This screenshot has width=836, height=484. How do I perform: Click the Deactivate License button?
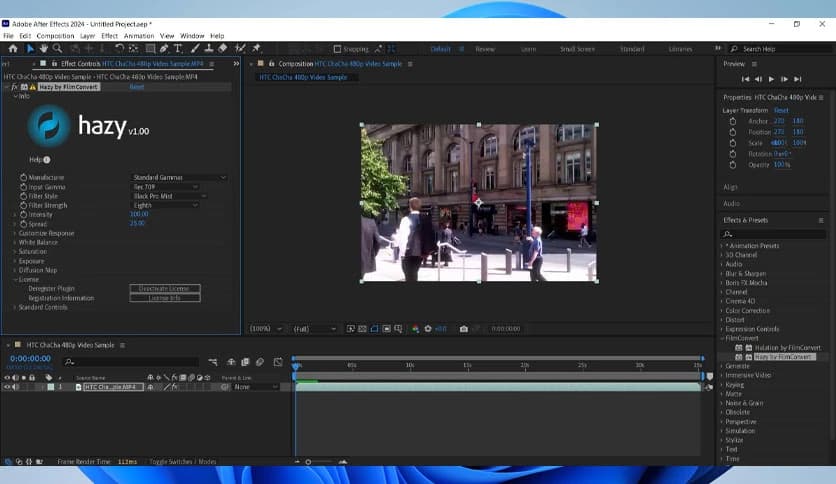click(x=165, y=288)
